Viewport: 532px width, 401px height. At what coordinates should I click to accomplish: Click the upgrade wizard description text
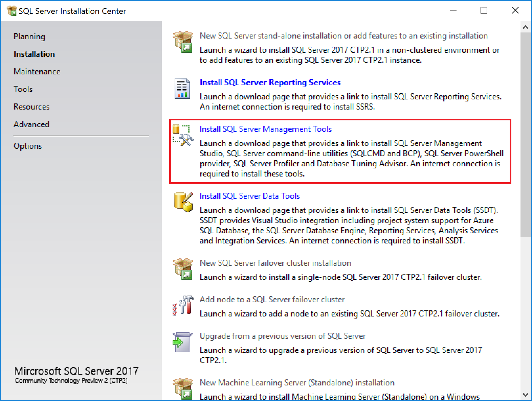click(341, 355)
